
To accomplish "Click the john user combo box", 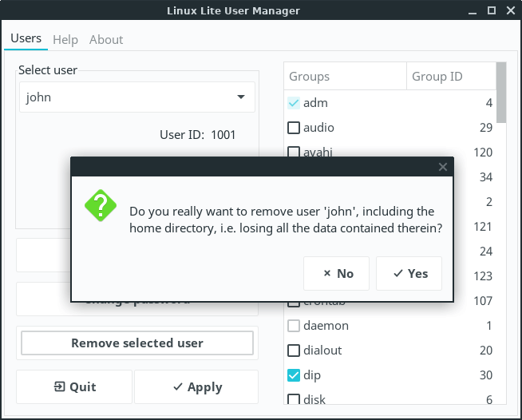I will click(x=128, y=97).
